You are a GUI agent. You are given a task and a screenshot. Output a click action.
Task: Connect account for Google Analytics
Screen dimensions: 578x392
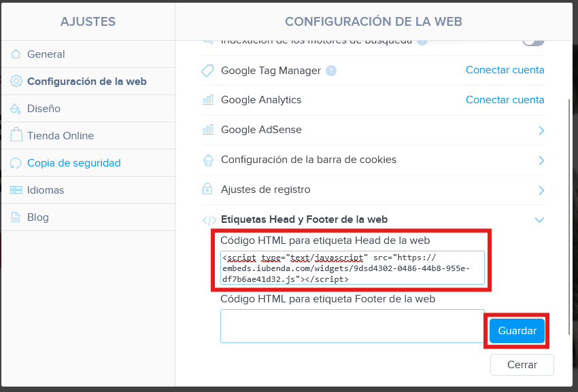505,100
